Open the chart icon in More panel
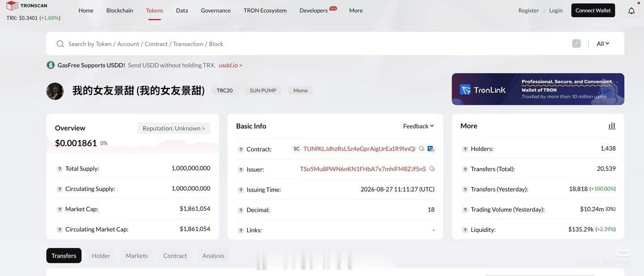 (612, 126)
